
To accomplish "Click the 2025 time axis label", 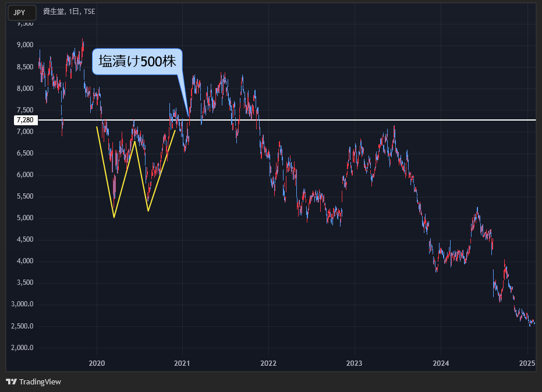I will pyautogui.click(x=527, y=363).
